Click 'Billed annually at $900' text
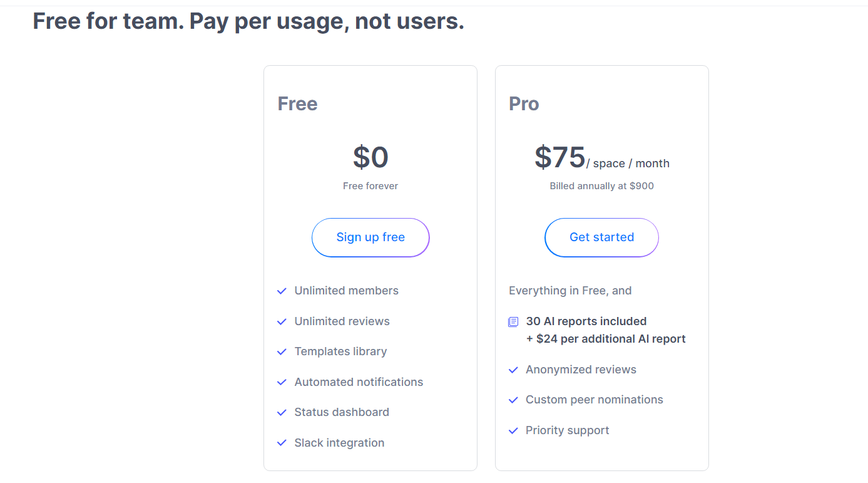 tap(601, 186)
